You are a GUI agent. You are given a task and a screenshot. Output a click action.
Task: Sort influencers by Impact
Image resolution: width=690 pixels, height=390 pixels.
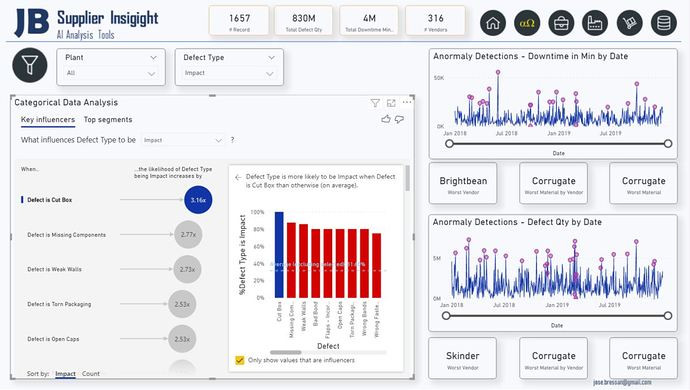point(65,374)
